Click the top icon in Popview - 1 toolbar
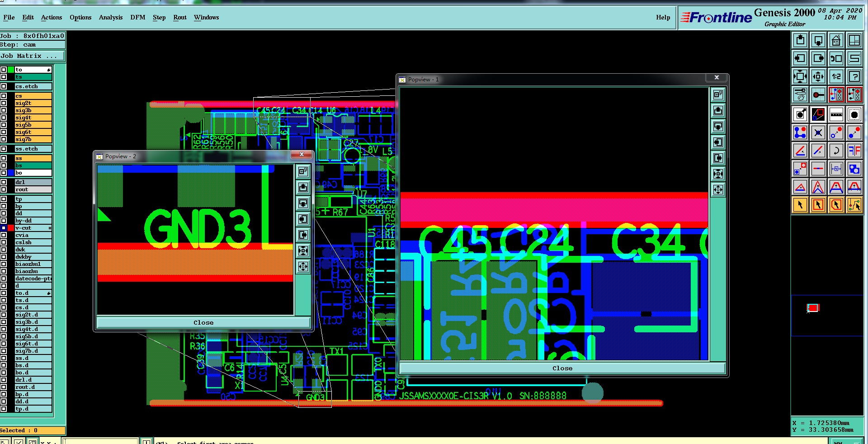 pos(718,95)
